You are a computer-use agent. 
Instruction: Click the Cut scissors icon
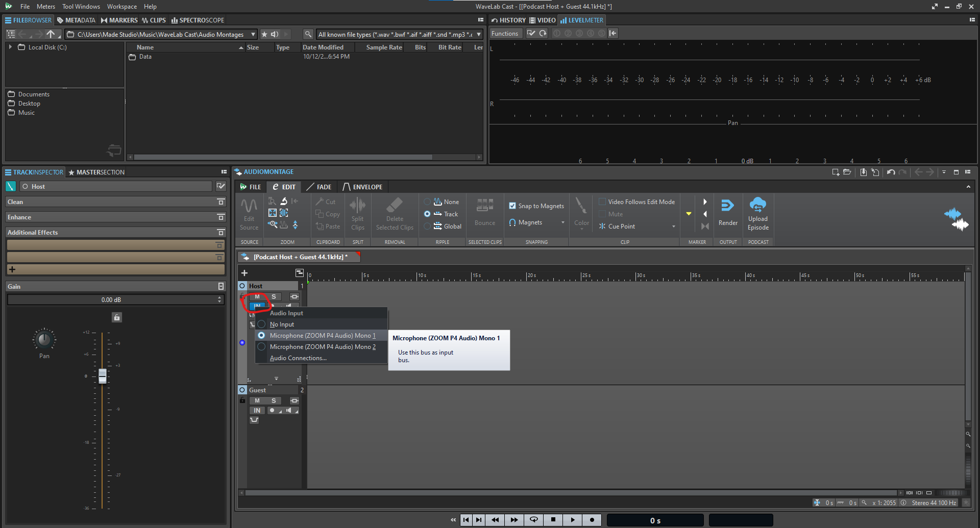tap(320, 202)
